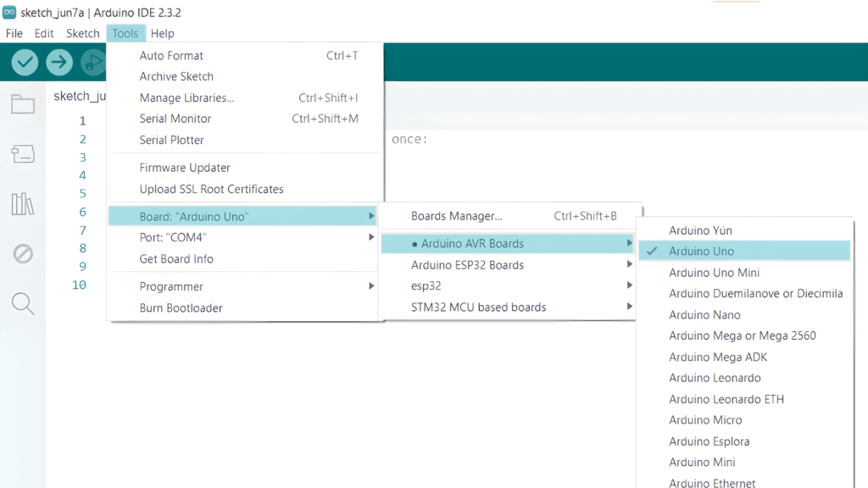The height and width of the screenshot is (488, 868).
Task: Open the Sketch menu
Action: pos(83,34)
